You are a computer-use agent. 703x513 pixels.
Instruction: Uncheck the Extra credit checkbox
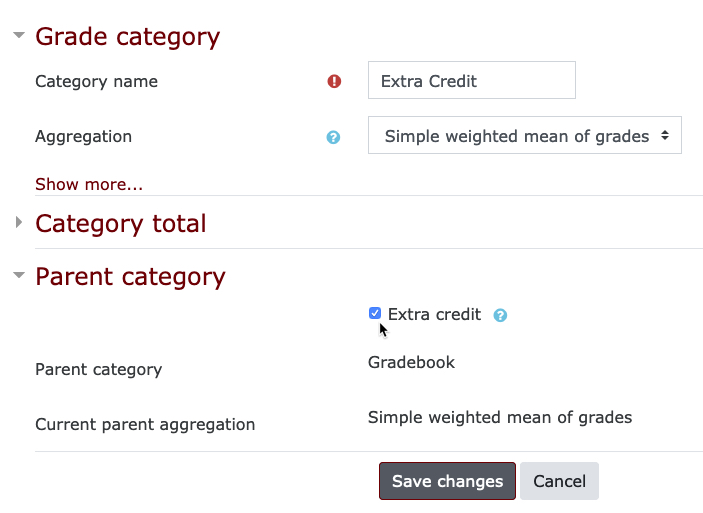375,313
